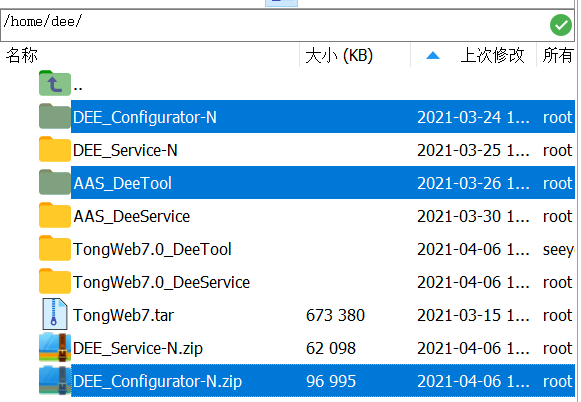The image size is (581, 402).
Task: Select the DEE_Configurator-N folder icon
Action: coord(54,116)
